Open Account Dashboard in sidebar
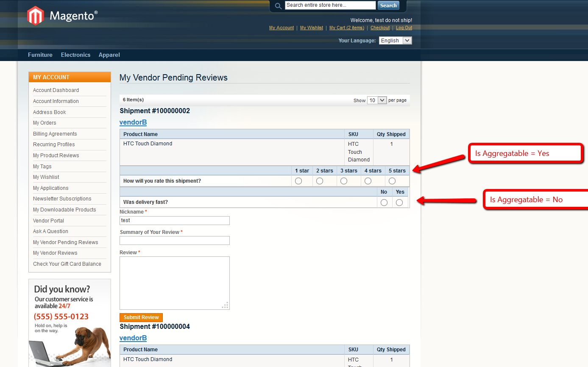Screen dimensions: 588x367 56,90
